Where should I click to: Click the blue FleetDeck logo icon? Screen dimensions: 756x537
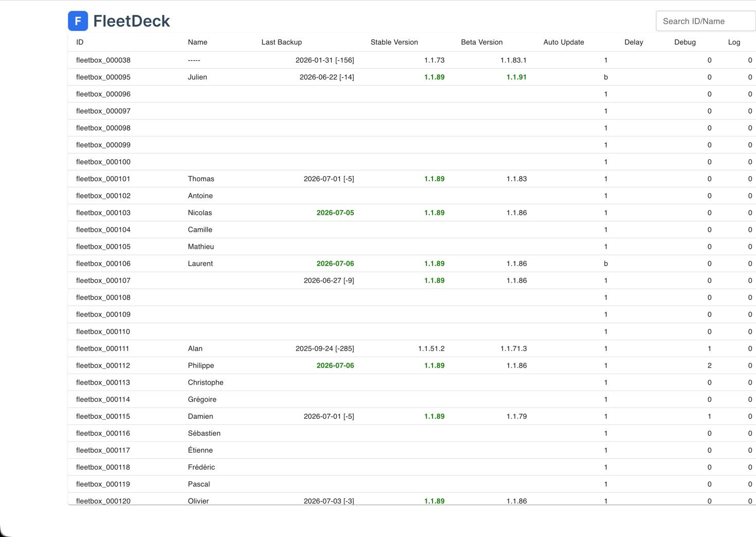[x=78, y=21]
